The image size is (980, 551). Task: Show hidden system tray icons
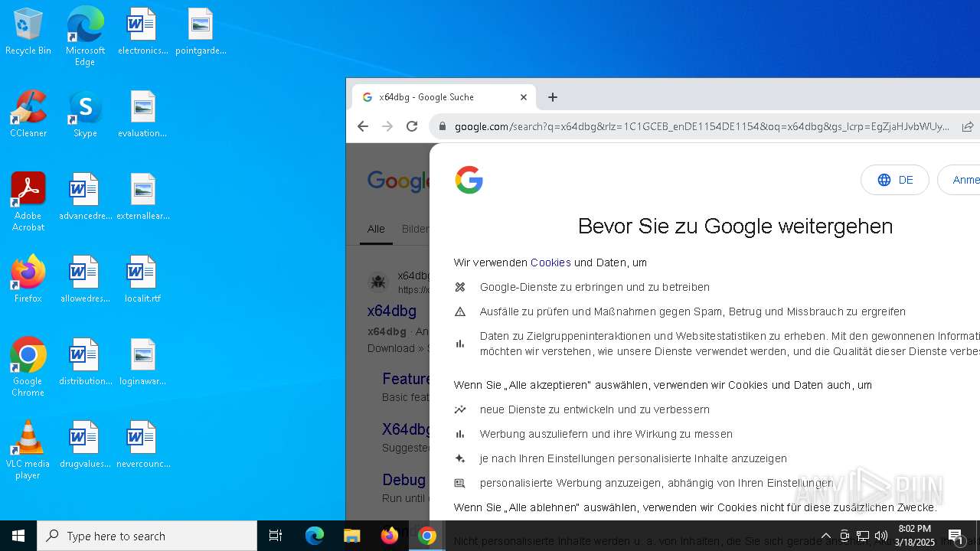coord(826,536)
